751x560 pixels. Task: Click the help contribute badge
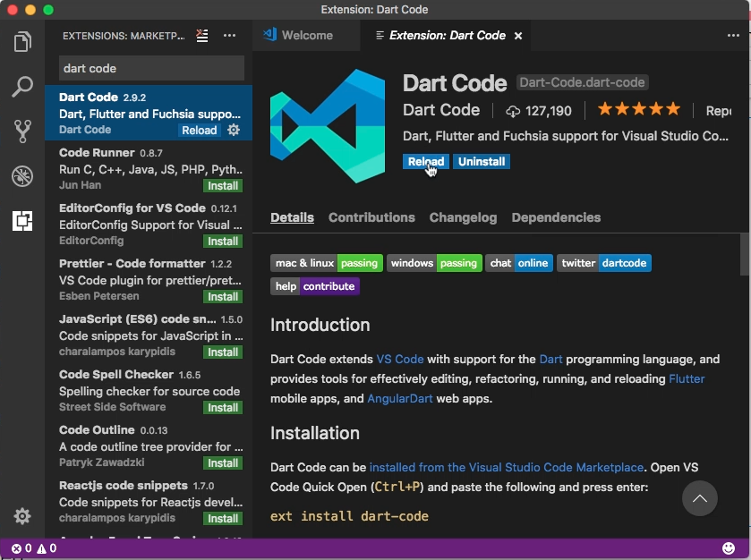point(315,286)
